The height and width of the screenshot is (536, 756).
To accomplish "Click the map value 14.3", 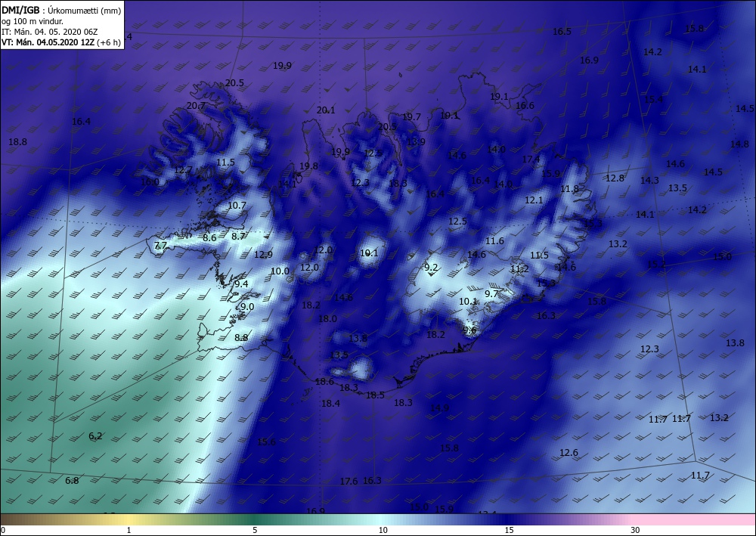I will point(649,181).
